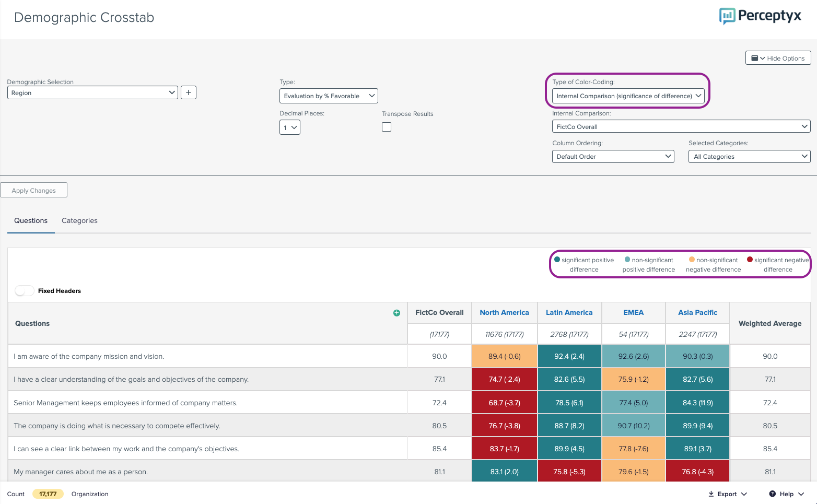
Task: Expand the Export menu
Action: 728,494
